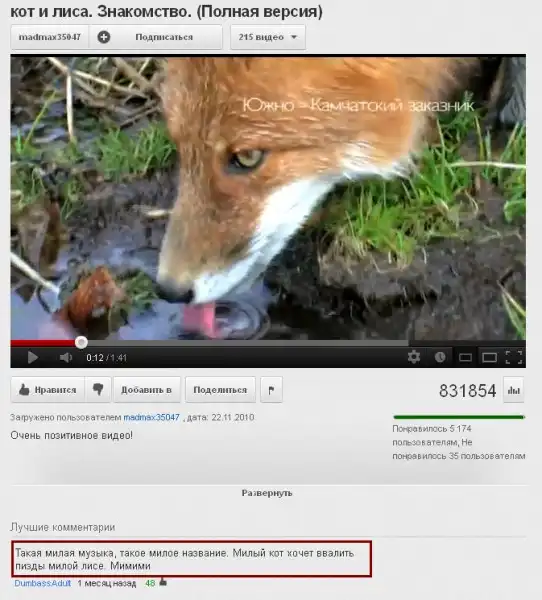The height and width of the screenshot is (600, 542).
Task: Click the Watch Later clock icon
Action: pos(440,357)
